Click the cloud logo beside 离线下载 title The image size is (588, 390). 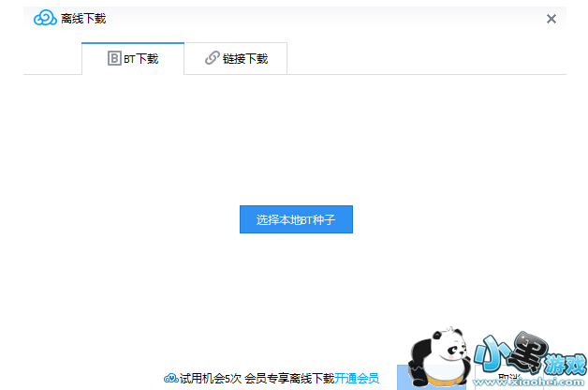click(45, 18)
